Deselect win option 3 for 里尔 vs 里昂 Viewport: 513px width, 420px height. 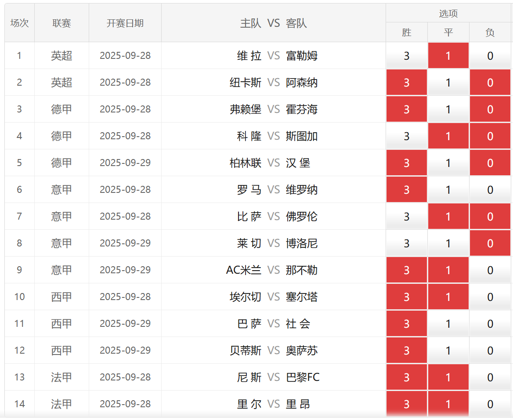pos(406,404)
